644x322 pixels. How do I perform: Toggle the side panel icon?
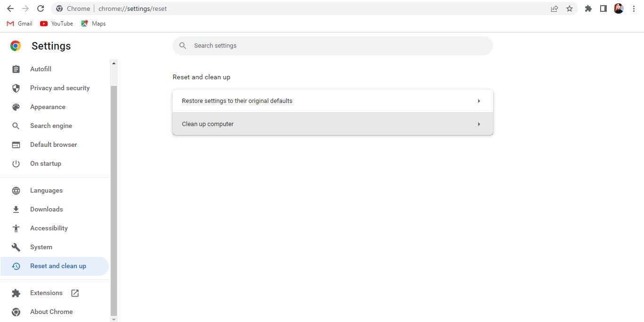coord(603,8)
